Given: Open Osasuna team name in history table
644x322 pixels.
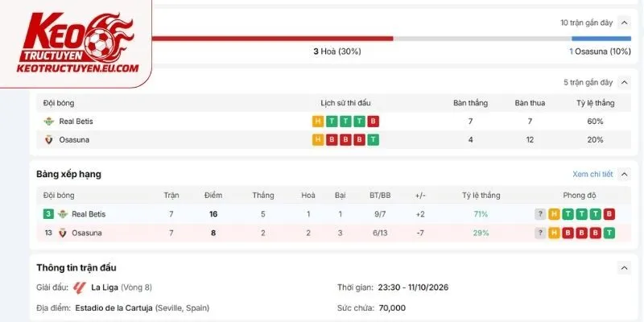Looking at the screenshot, I should click(x=74, y=139).
